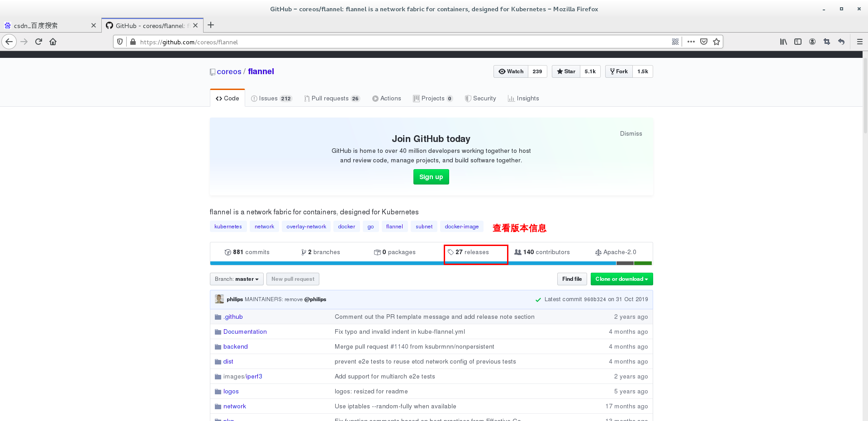Open the Documentation folder
This screenshot has width=868, height=421.
(245, 331)
